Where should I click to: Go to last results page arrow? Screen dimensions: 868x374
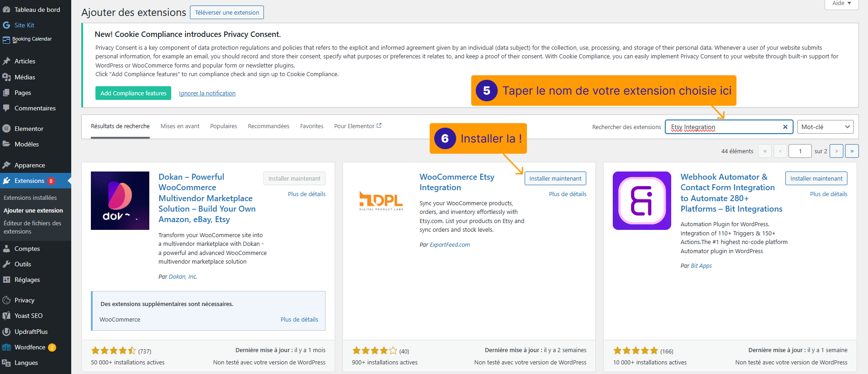(852, 151)
